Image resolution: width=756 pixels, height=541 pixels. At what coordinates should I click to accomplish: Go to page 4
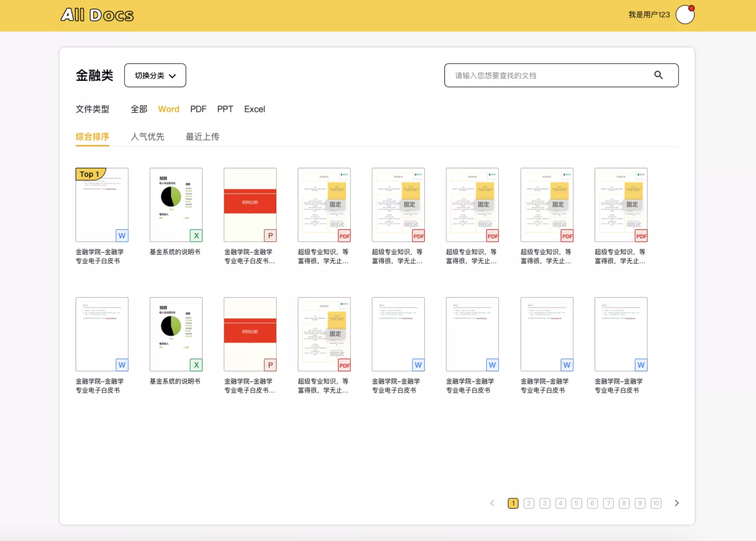pos(561,503)
